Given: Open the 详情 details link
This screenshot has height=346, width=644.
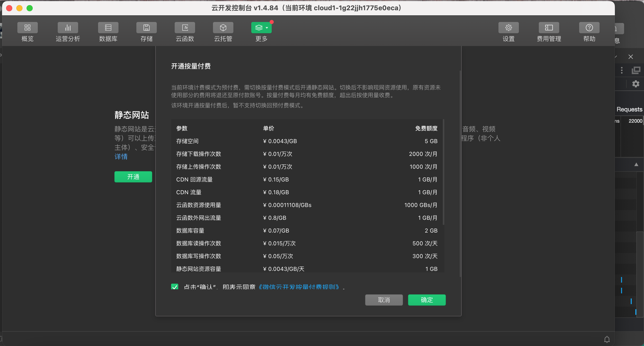Looking at the screenshot, I should (121, 157).
